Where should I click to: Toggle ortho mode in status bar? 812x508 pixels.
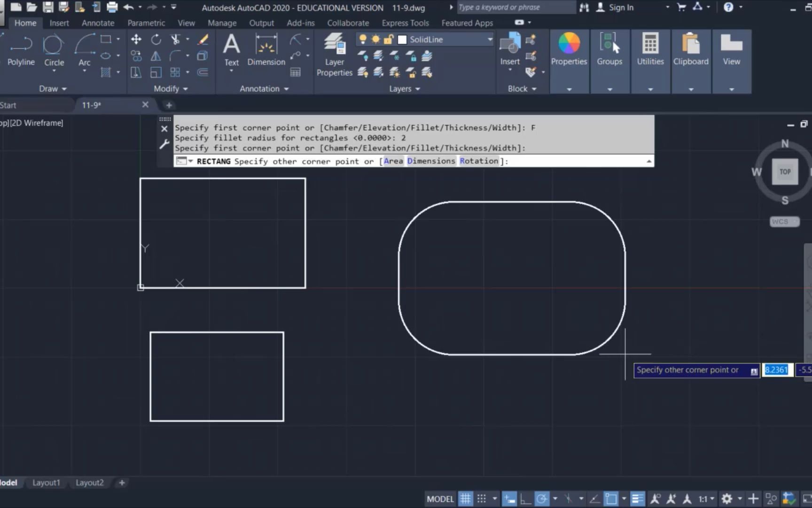[525, 499]
